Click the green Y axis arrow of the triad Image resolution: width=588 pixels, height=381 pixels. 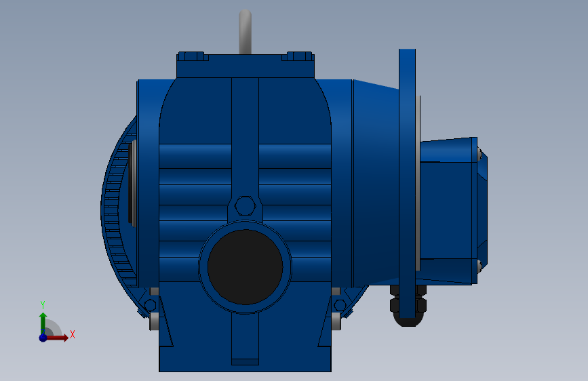pos(43,323)
